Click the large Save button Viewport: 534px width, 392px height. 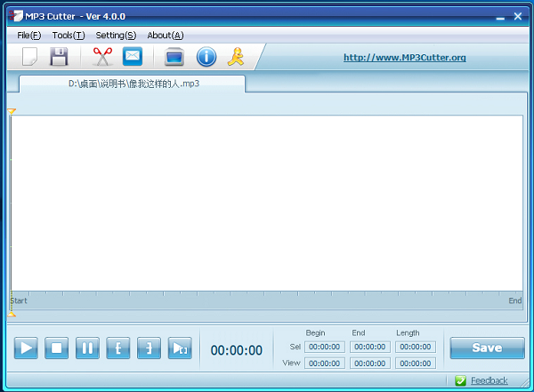click(x=487, y=348)
